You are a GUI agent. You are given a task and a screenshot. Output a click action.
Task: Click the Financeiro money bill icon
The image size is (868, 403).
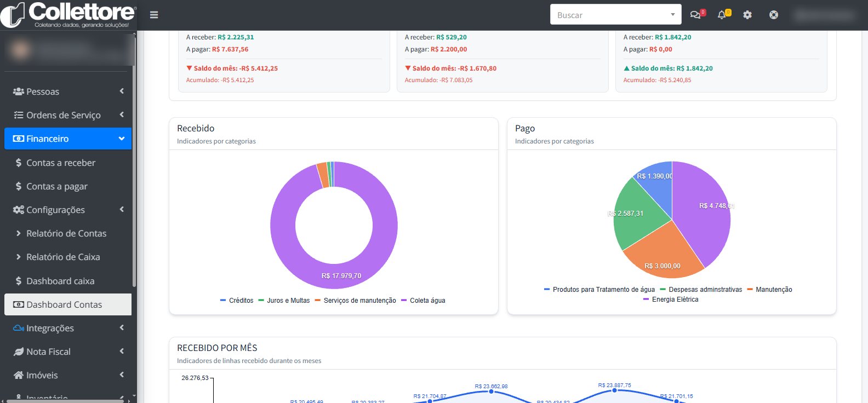click(19, 139)
